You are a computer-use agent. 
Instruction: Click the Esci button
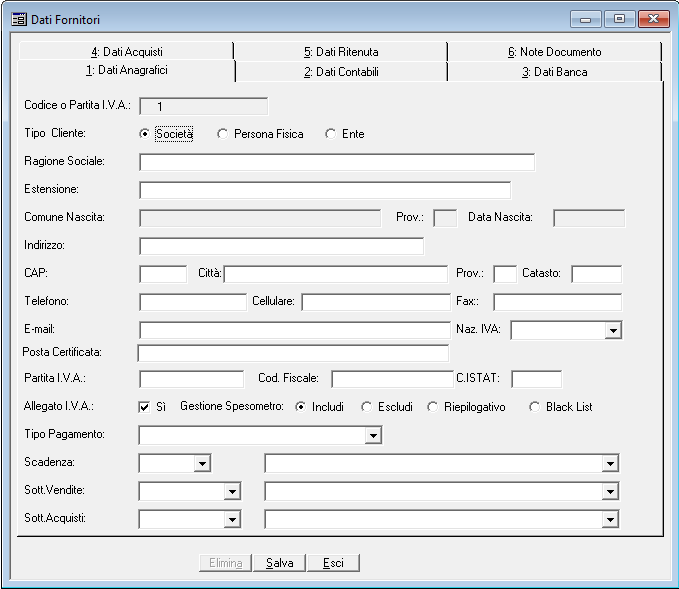point(333,563)
